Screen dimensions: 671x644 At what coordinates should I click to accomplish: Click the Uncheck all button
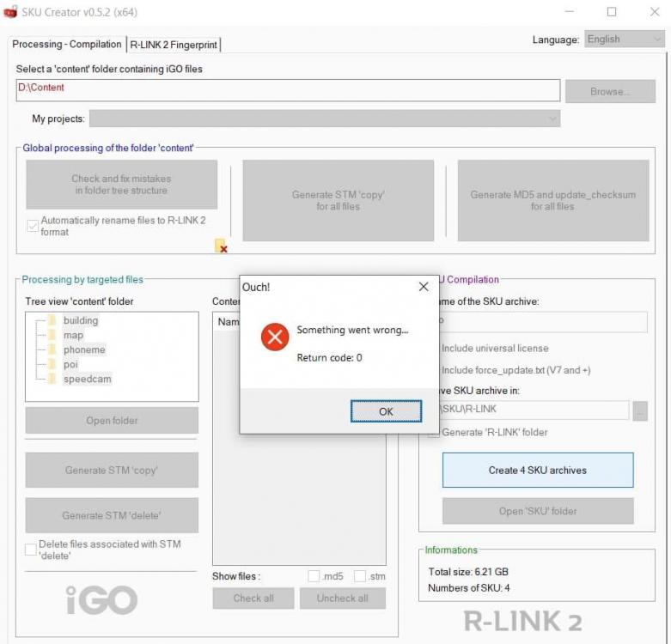tap(342, 598)
